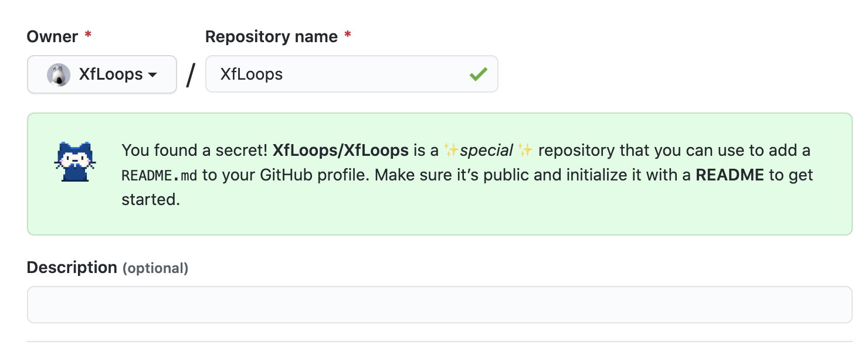Click the README.md monospace text
This screenshot has height=348, width=868.
tap(159, 175)
